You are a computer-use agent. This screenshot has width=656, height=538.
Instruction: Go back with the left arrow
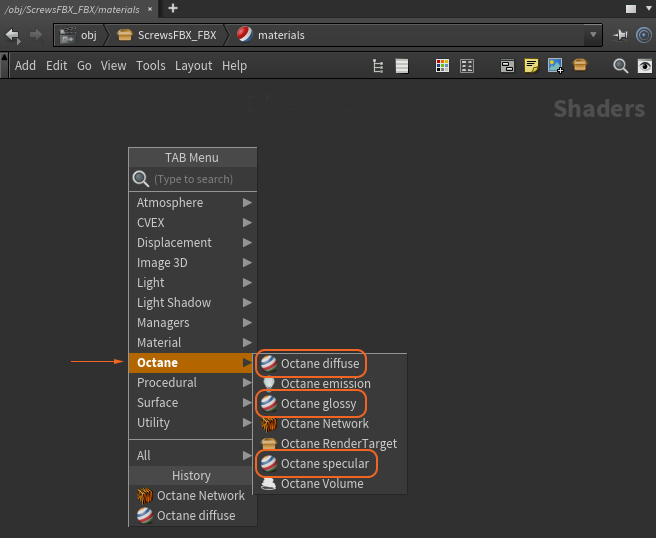tap(13, 35)
